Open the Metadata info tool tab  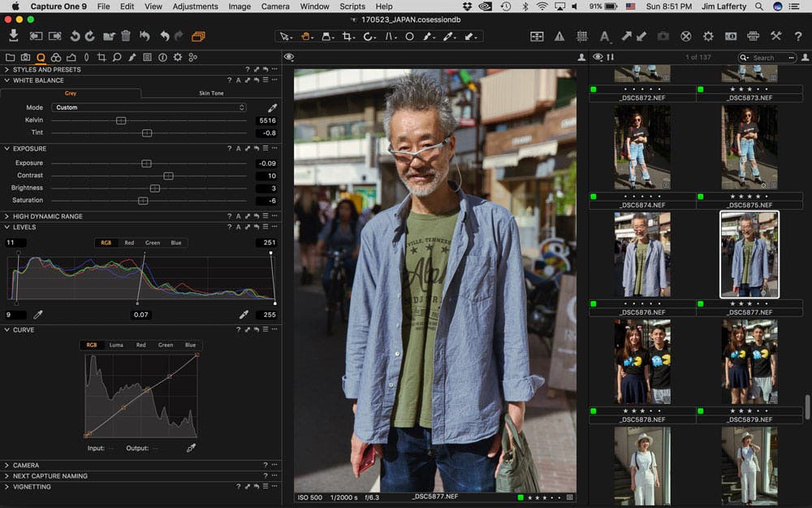162,57
